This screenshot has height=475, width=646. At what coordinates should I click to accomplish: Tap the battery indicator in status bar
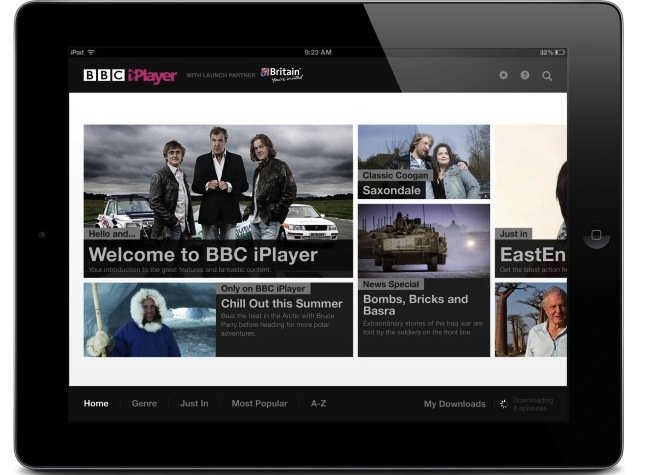point(554,52)
